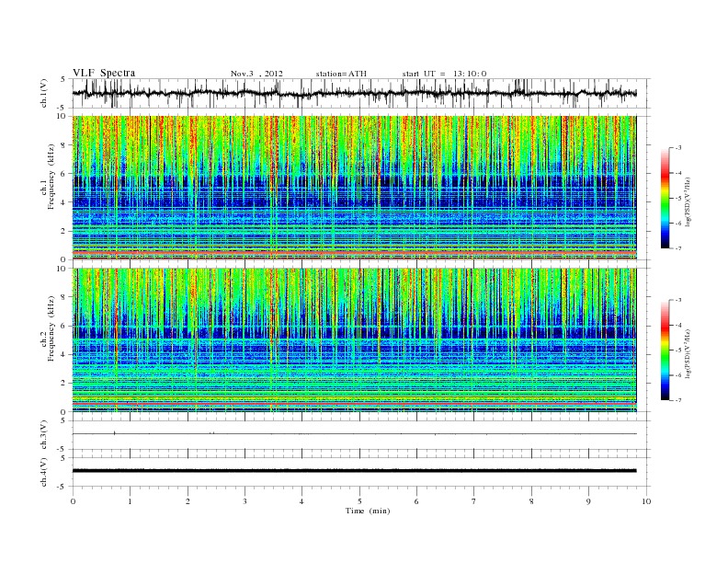Image resolution: width=728 pixels, height=563 pixels.
Task: Click the thick ch.4 voltage trace
Action: [354, 471]
